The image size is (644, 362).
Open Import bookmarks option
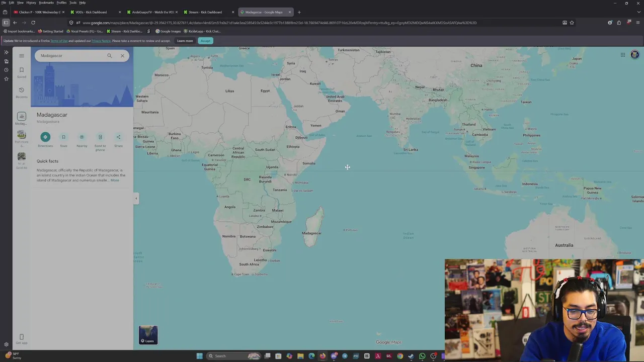[x=19, y=31]
